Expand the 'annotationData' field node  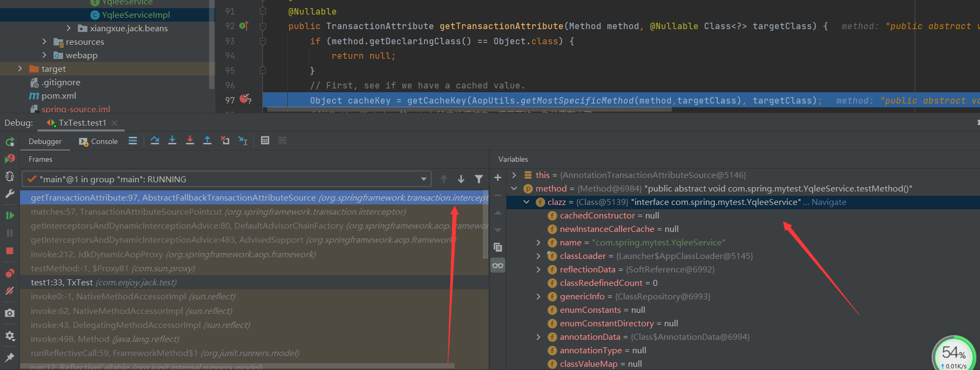pos(538,337)
